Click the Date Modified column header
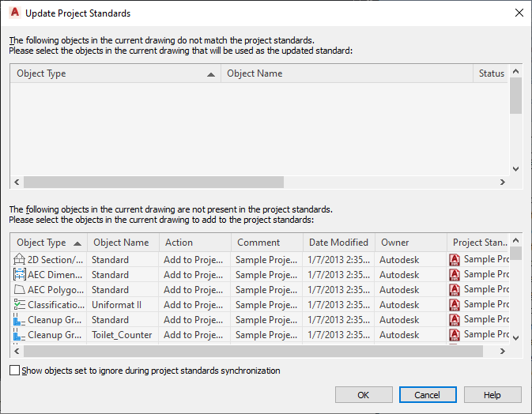Screen dimensions: 532x414 [338, 243]
